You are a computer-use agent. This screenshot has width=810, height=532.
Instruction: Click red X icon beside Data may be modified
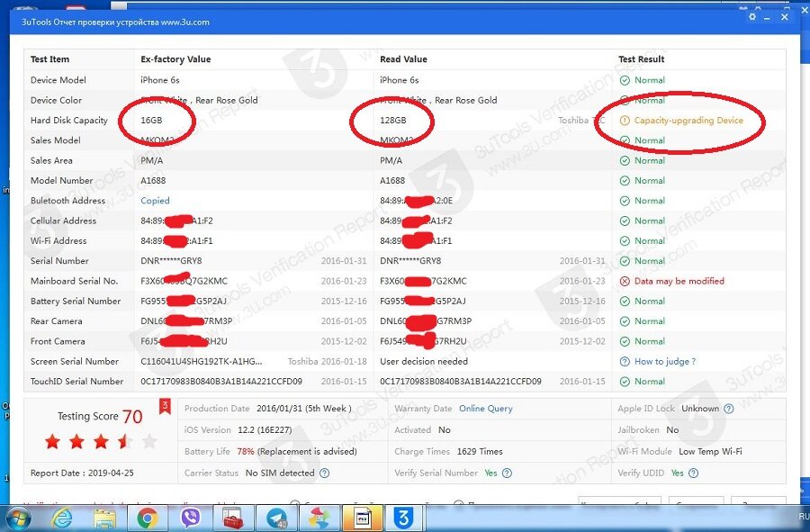[x=625, y=281]
